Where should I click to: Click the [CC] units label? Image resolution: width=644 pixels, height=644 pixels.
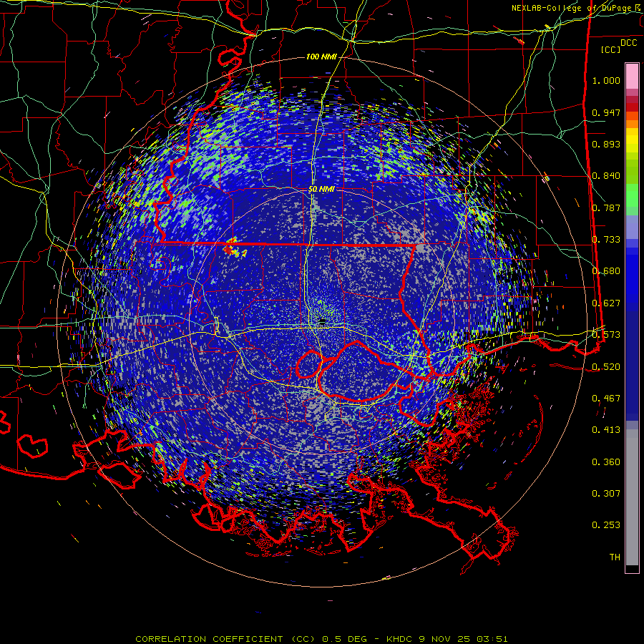click(610, 49)
